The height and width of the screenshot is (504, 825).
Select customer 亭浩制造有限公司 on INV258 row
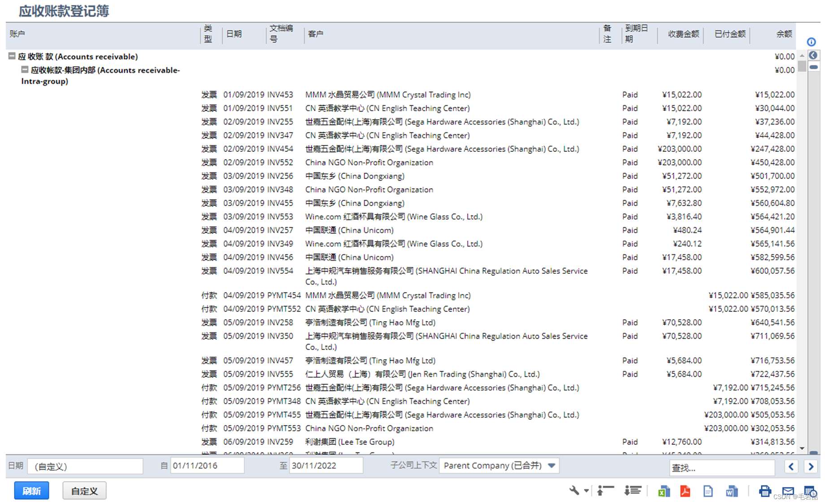370,322
